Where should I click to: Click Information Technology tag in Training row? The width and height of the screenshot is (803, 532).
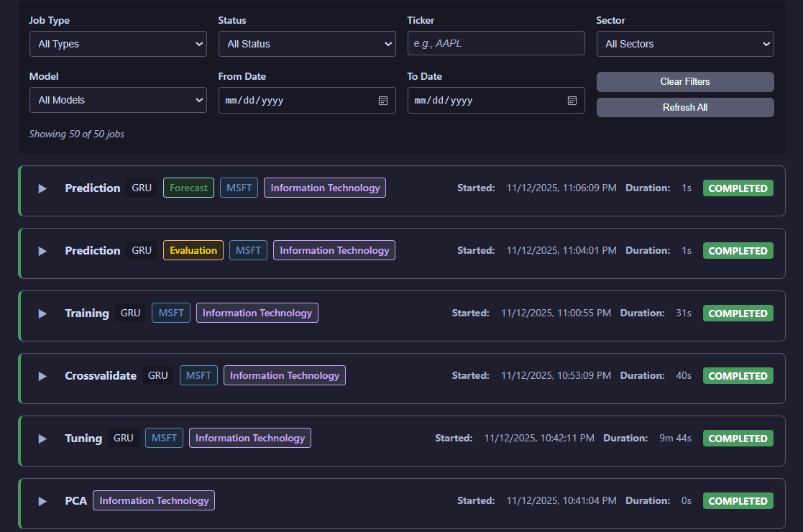257,313
